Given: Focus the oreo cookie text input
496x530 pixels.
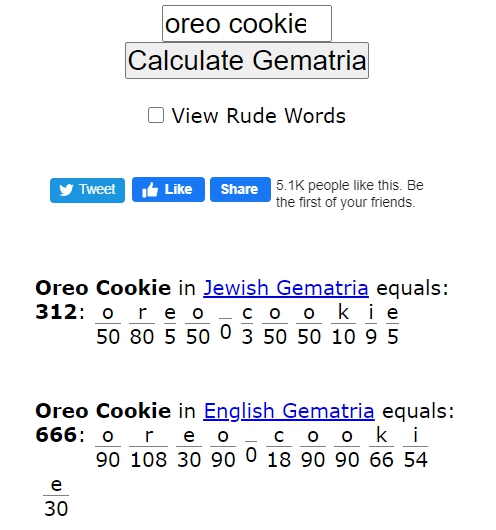Looking at the screenshot, I should click(x=247, y=23).
